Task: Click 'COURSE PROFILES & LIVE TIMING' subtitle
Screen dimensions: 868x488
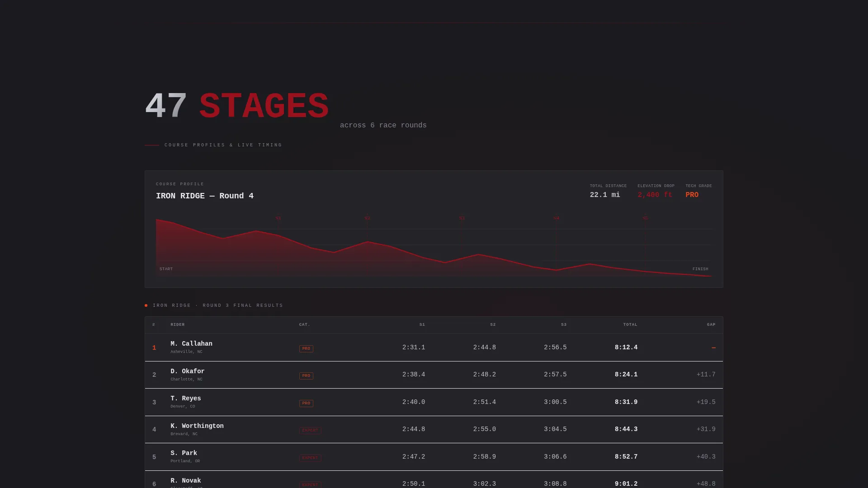Action: pyautogui.click(x=223, y=145)
